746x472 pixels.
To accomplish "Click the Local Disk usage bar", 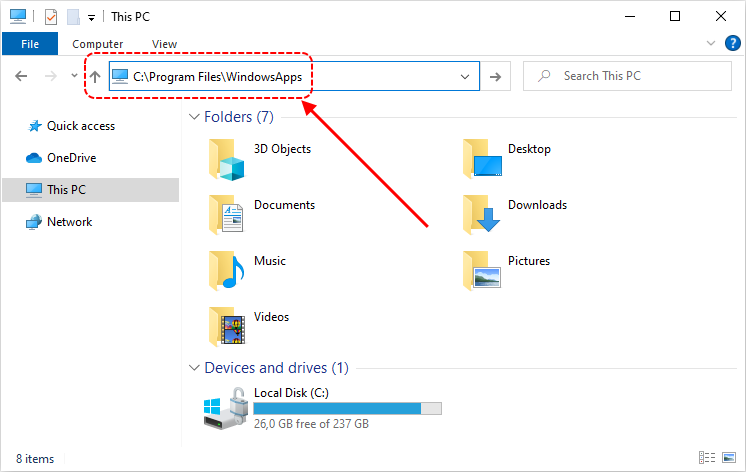I will coord(347,409).
